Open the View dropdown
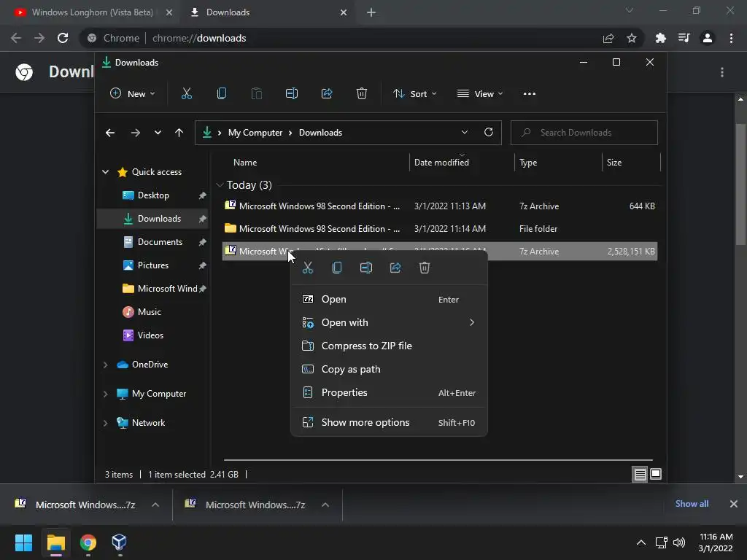The width and height of the screenshot is (747, 560). click(x=480, y=94)
